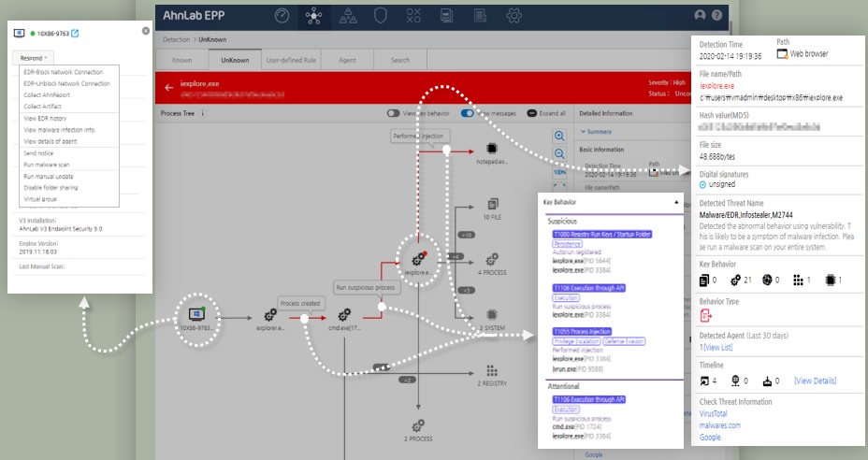
Task: Click the help question mark icon
Action: 716,16
